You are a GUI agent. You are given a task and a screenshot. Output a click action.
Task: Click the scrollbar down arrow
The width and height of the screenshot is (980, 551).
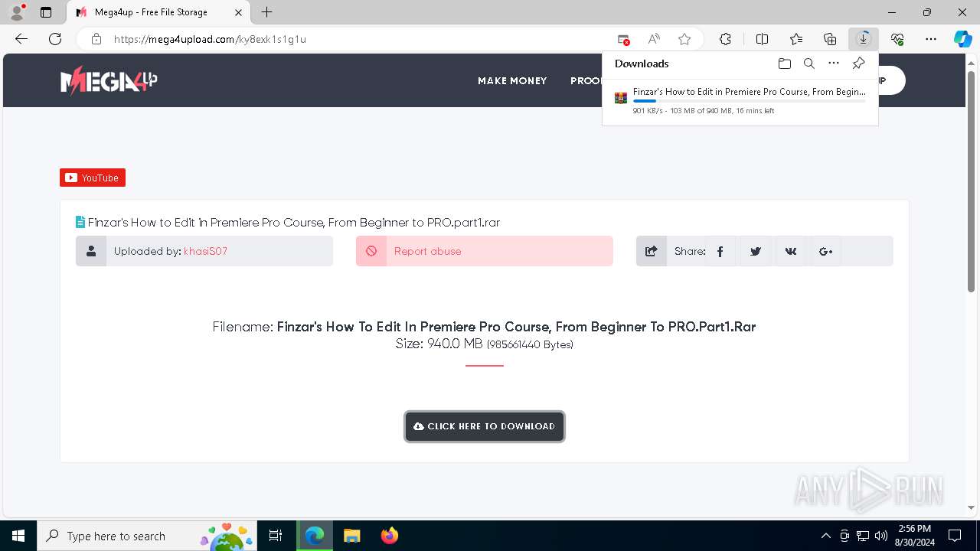[971, 507]
